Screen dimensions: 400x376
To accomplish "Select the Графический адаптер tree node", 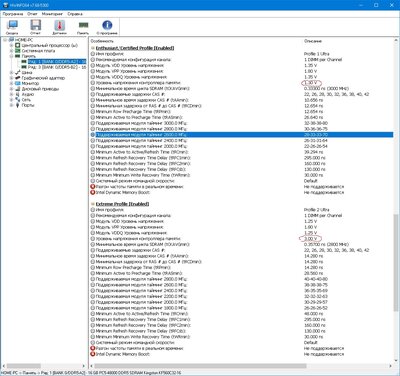I will point(43,78).
